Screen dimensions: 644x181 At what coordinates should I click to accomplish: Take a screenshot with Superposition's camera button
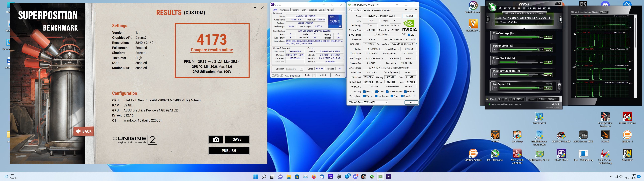pos(215,140)
